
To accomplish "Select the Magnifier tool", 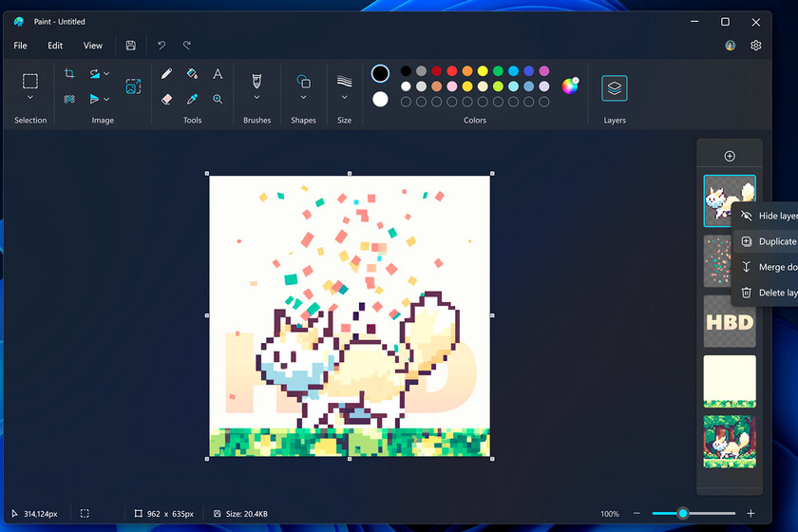I will click(x=218, y=99).
